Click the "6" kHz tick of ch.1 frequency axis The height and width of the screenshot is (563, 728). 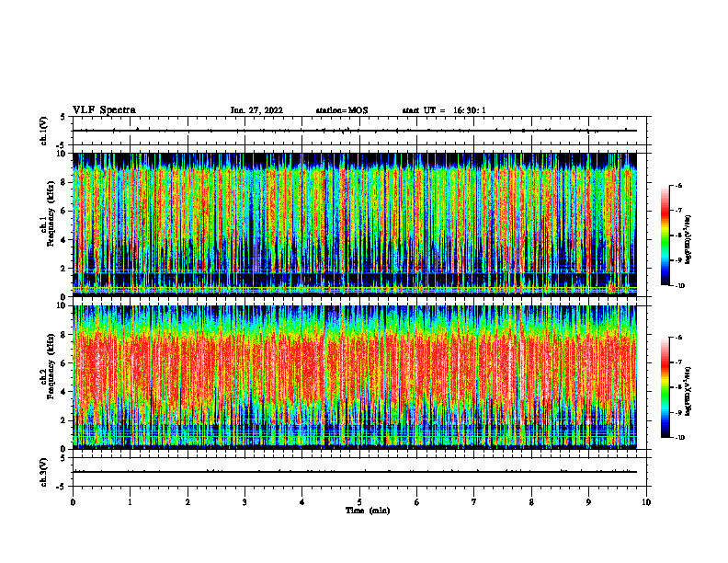coord(64,211)
